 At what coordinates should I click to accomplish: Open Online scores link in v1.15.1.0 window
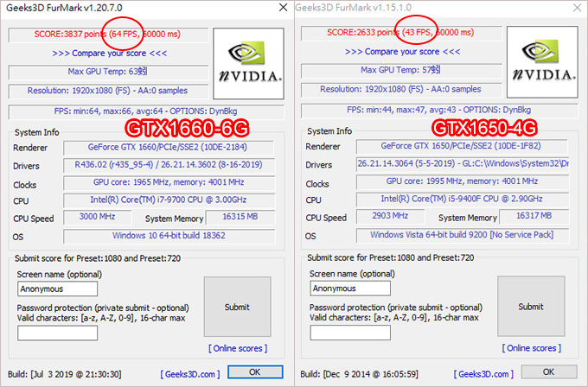pos(532,348)
